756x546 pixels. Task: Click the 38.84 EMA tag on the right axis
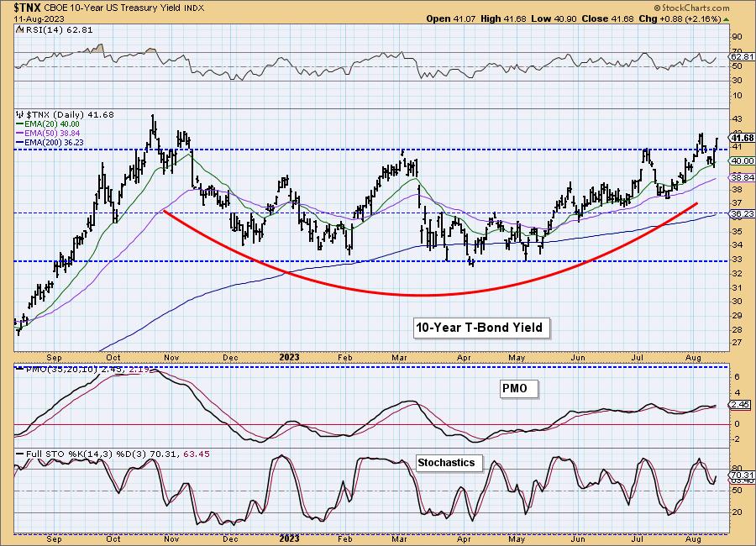point(743,177)
